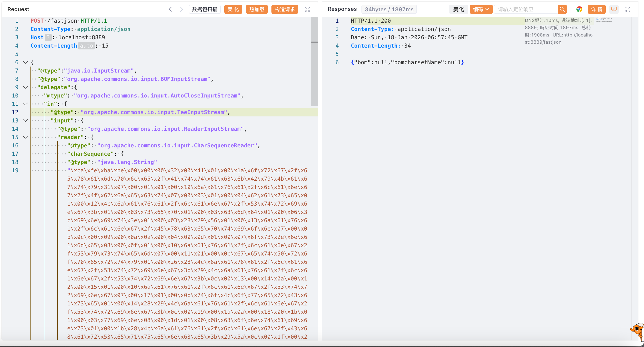
Task: Toggle the Content-Length auto tag
Action: [x=87, y=46]
